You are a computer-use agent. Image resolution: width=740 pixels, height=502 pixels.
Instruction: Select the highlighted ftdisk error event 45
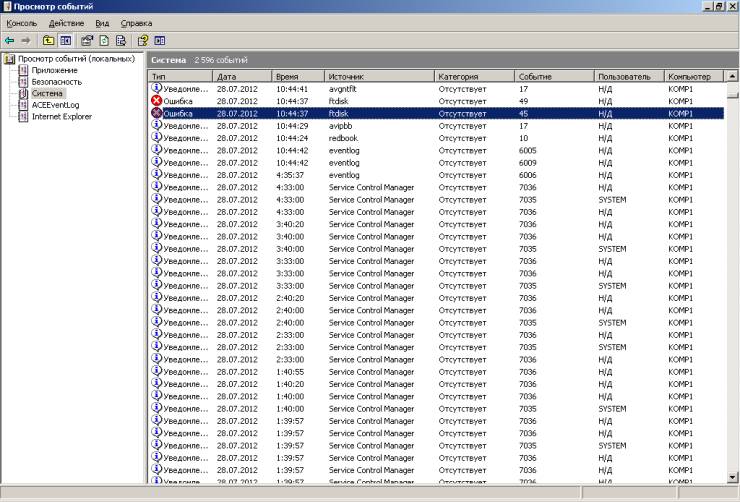click(436, 113)
